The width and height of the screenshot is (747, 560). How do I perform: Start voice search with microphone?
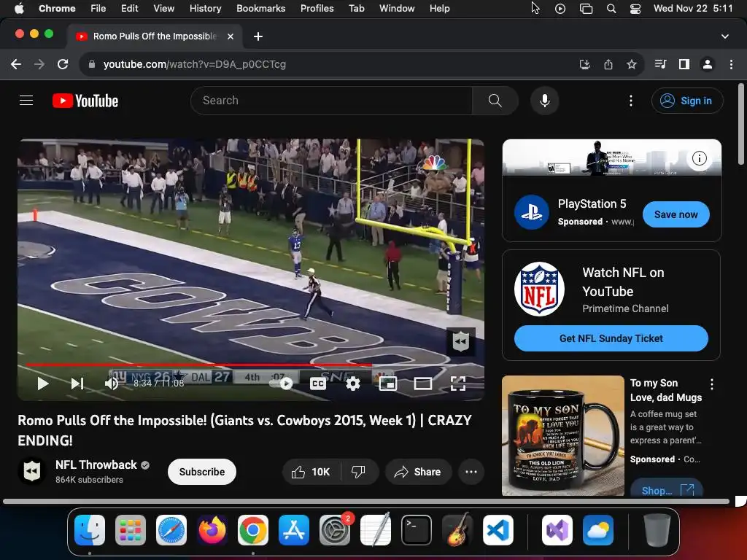point(544,101)
